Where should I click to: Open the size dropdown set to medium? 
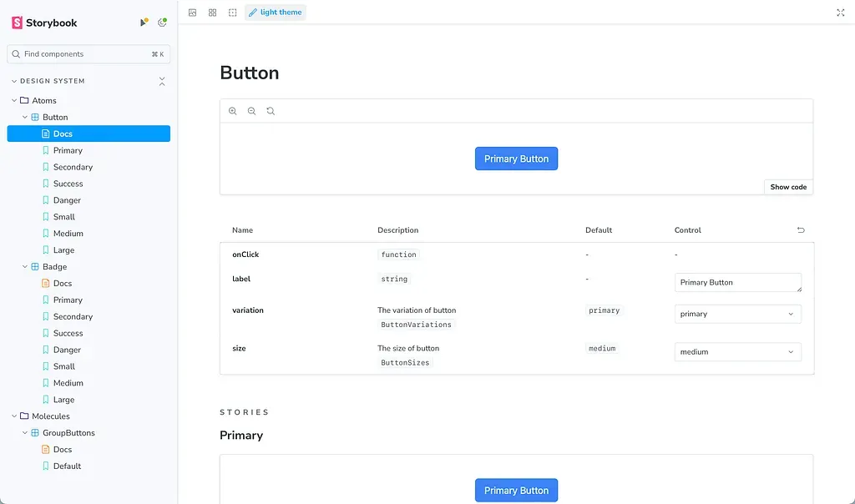(737, 352)
